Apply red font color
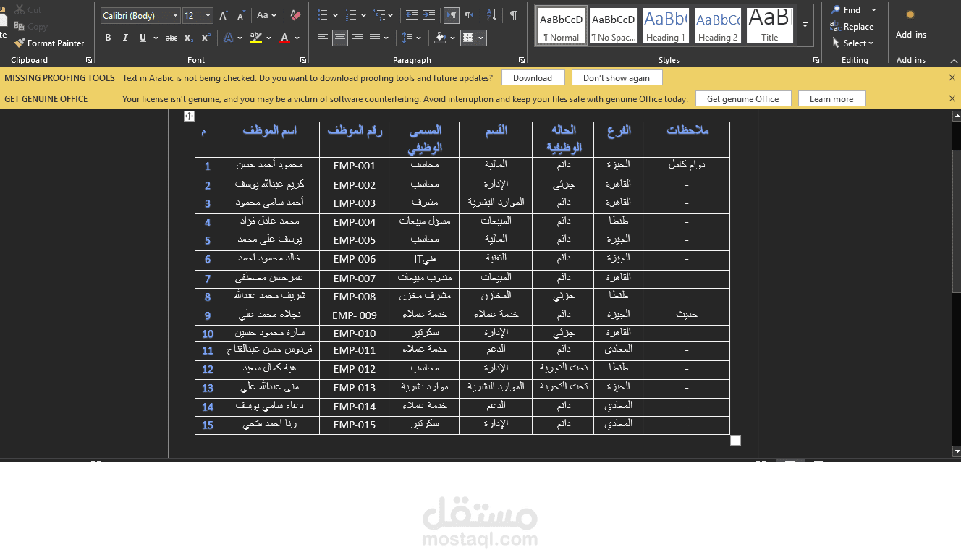The image size is (961, 560). pyautogui.click(x=285, y=38)
